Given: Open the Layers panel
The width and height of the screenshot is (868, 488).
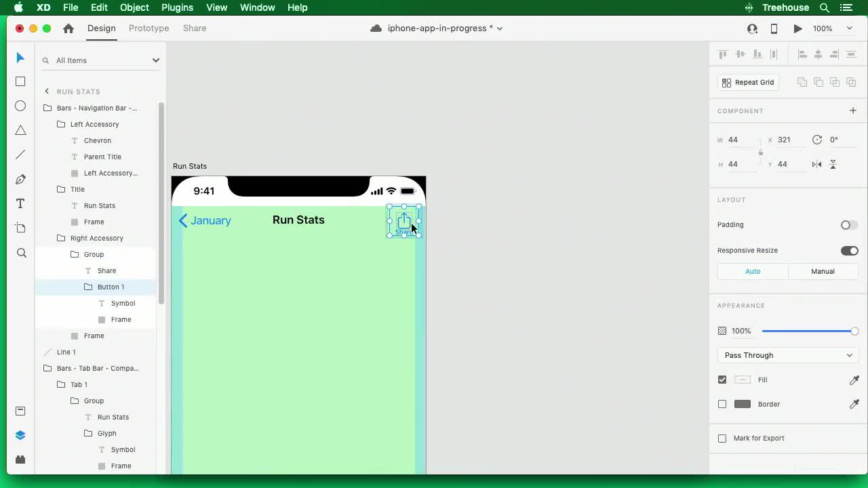Looking at the screenshot, I should [x=20, y=434].
